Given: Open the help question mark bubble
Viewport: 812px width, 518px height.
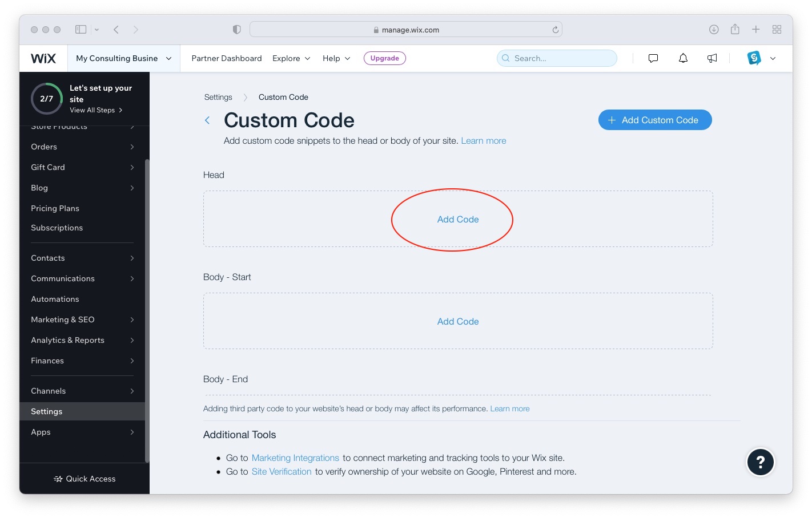Looking at the screenshot, I should (761, 462).
